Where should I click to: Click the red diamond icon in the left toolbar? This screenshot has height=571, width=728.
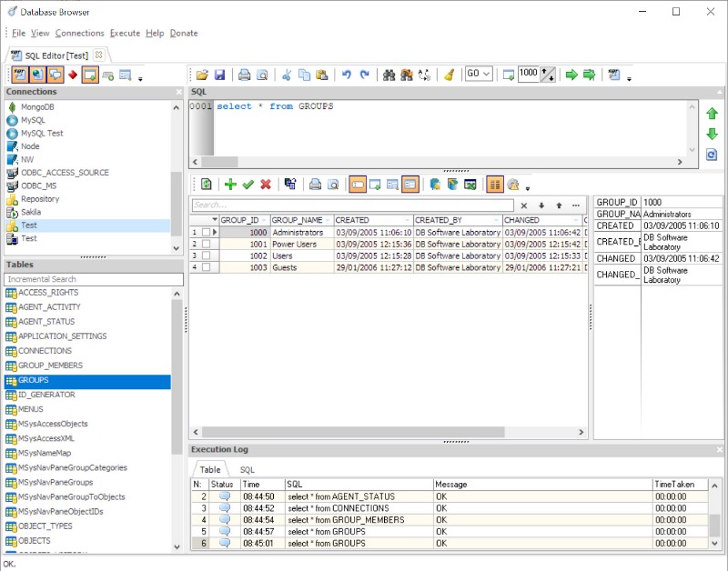click(73, 75)
